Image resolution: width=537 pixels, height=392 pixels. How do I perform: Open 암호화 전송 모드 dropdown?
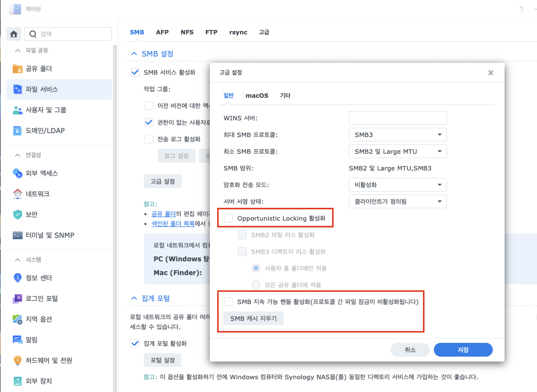click(397, 185)
